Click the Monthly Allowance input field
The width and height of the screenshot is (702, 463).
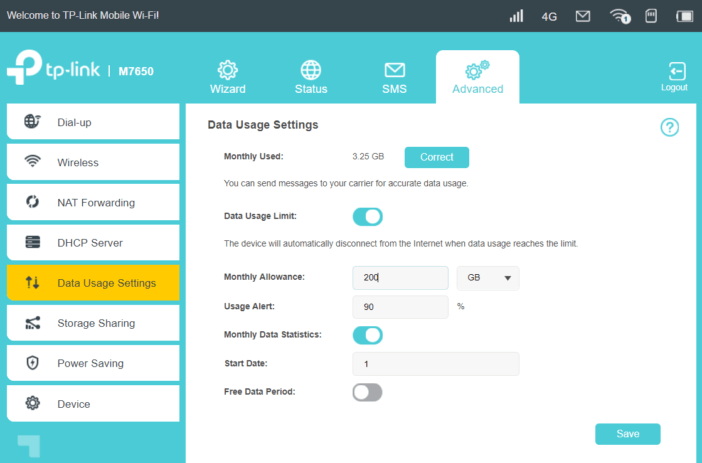[400, 278]
